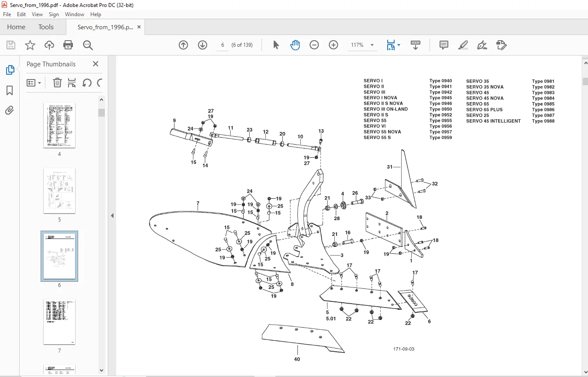
Task: Star the file as a favorite
Action: point(30,45)
